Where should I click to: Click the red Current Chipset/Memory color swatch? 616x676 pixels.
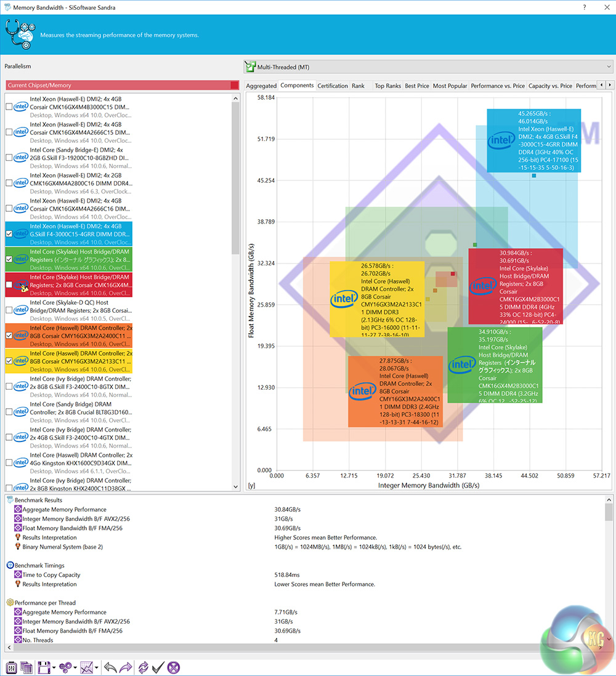(x=234, y=85)
